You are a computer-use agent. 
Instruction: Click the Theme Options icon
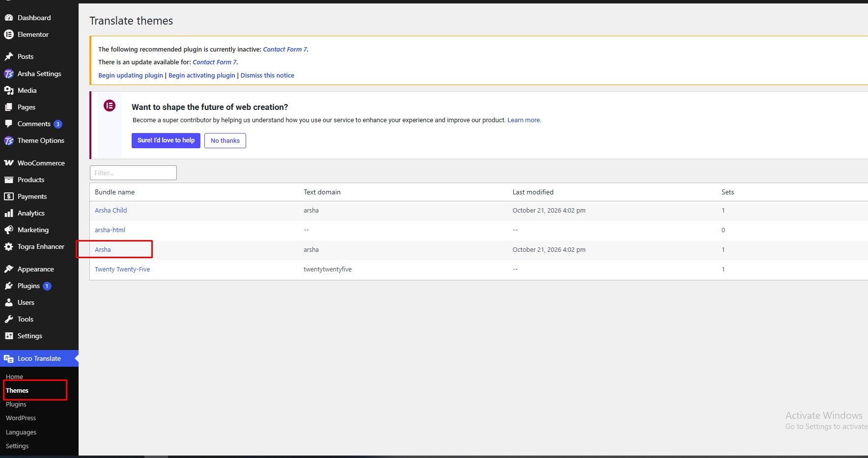(8, 140)
